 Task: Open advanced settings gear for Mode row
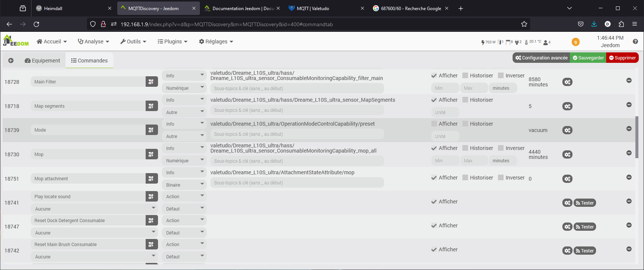567,130
